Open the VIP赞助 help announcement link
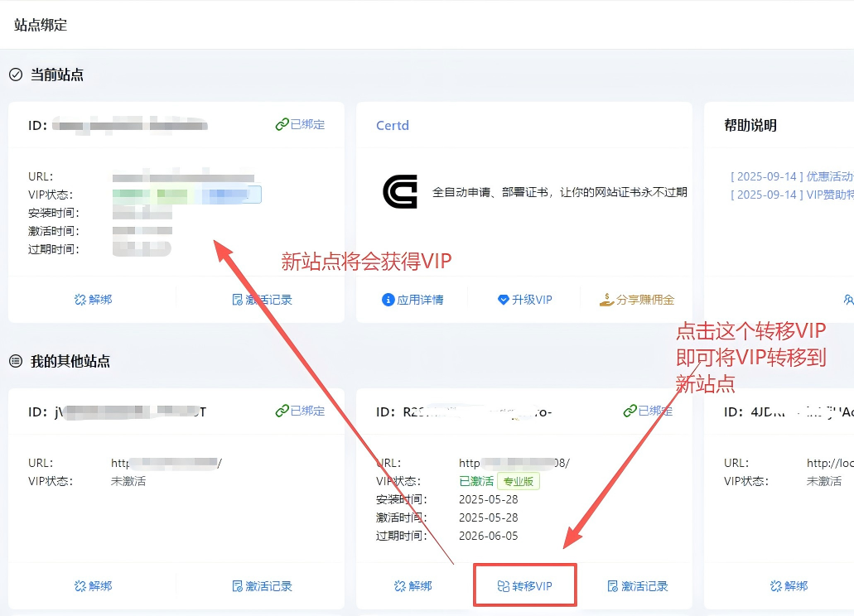The height and width of the screenshot is (616, 854). [791, 195]
